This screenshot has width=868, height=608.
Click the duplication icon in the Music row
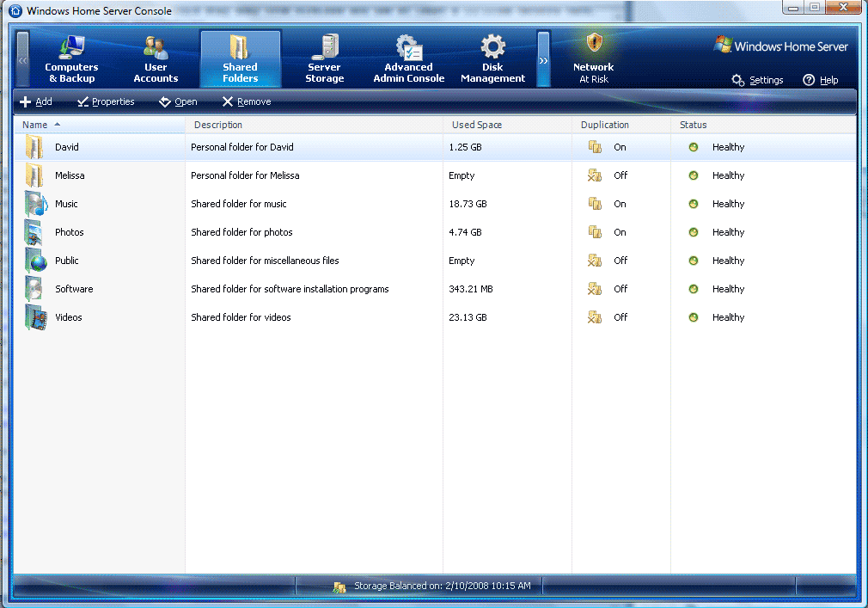[x=595, y=204]
